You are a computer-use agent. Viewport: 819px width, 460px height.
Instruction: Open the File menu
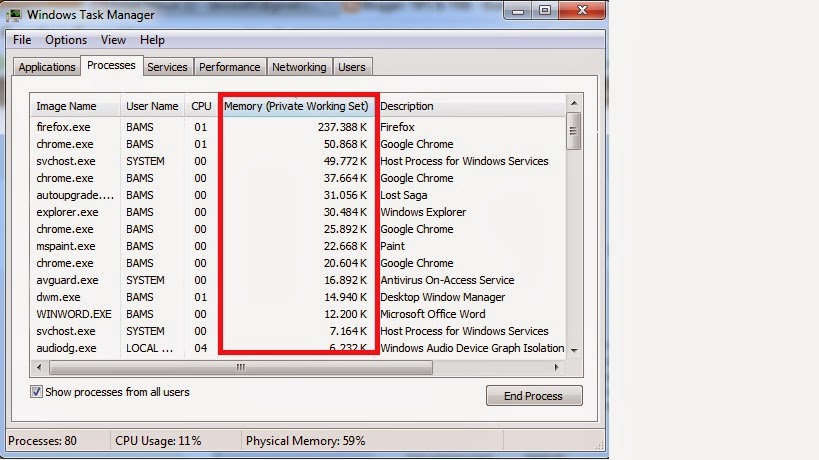tap(22, 40)
